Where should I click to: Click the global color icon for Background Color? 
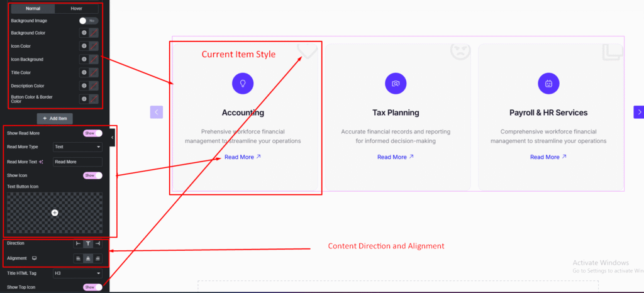pos(84,33)
